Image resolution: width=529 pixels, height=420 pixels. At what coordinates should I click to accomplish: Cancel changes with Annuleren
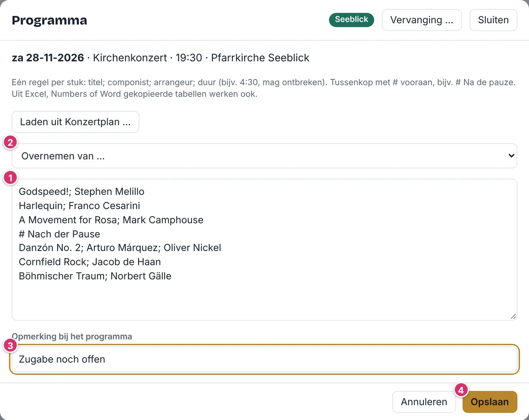tap(424, 402)
